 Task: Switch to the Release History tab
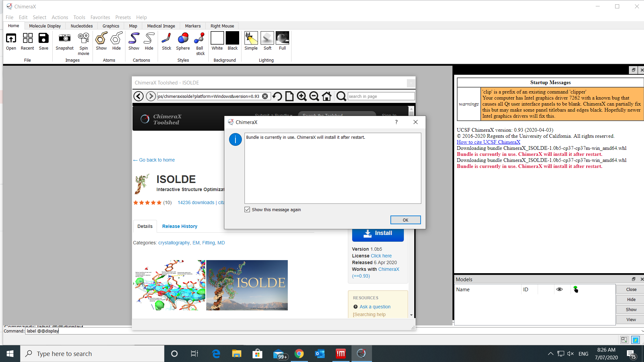pos(179,226)
